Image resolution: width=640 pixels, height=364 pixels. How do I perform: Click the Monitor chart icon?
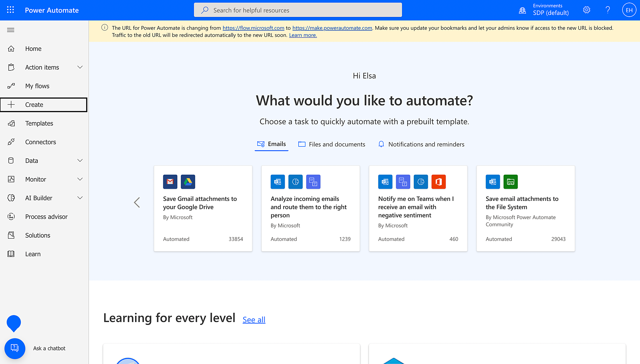11,179
